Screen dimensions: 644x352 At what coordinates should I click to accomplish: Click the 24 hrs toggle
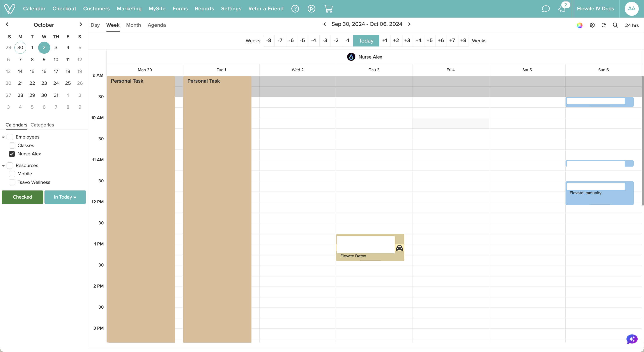(632, 25)
